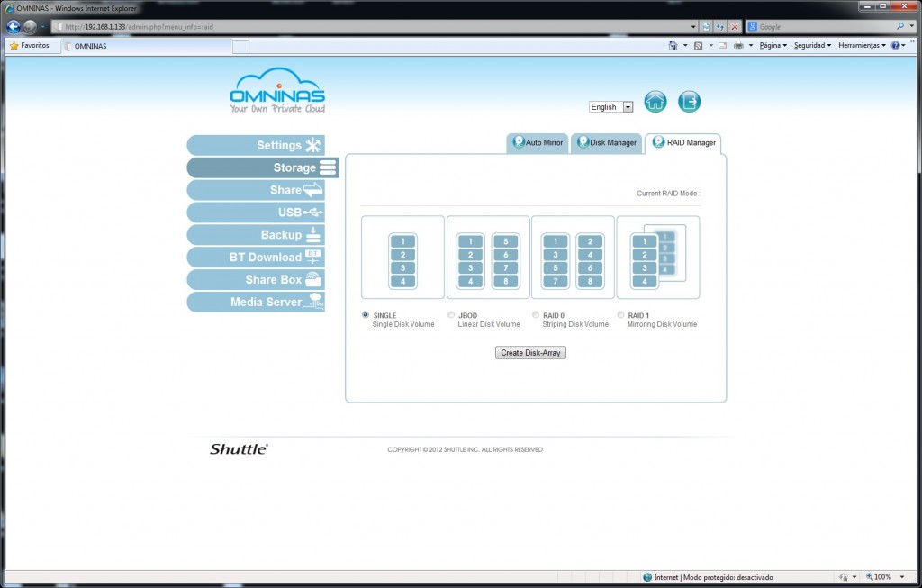This screenshot has width=922, height=588.
Task: Open the Media Server section
Action: point(256,302)
